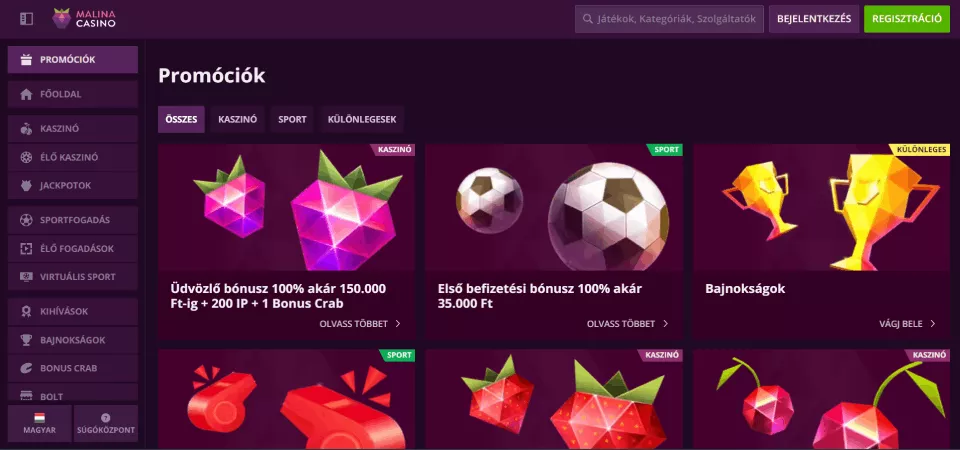Open the Magyar language selector
Viewport: 960px width, 450px height.
click(x=40, y=423)
